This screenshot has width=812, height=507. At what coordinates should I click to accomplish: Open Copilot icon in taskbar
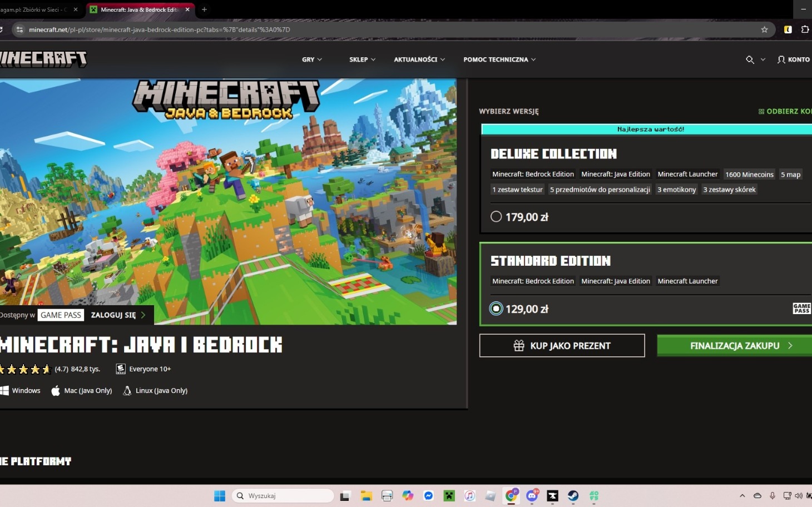click(408, 496)
